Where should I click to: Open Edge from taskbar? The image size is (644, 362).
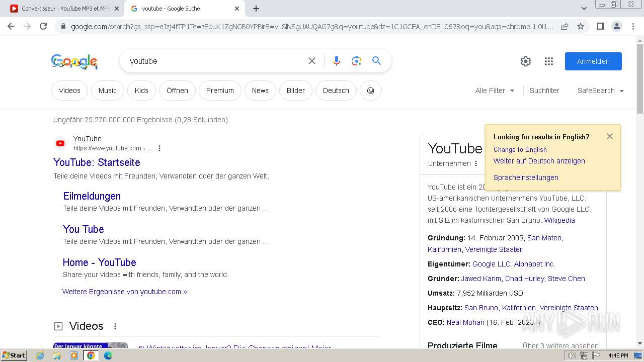click(108, 355)
